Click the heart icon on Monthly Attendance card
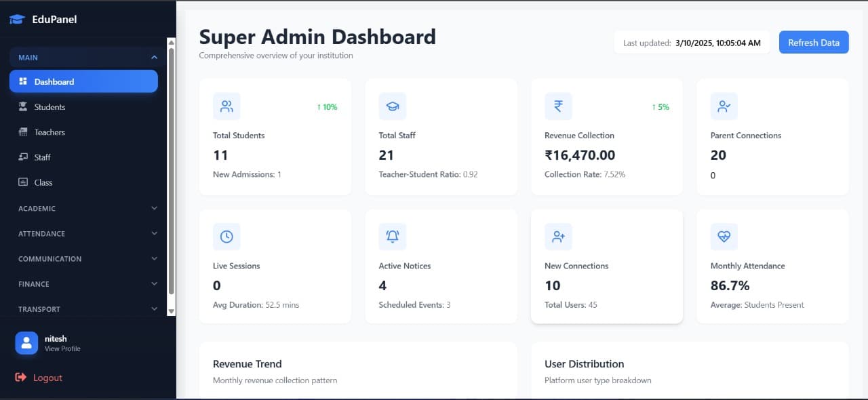Viewport: 868px width, 400px height. click(x=724, y=237)
